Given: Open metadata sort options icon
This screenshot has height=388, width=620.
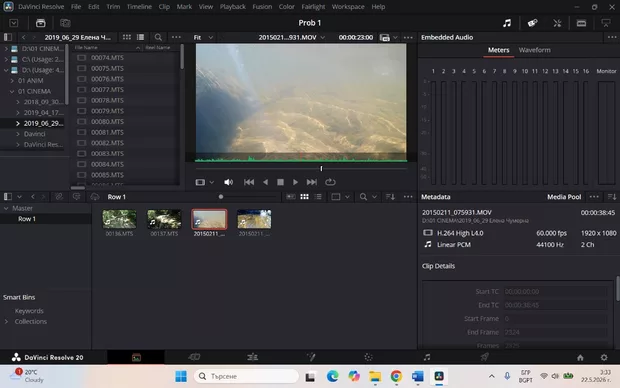Looking at the screenshot, I should [612, 197].
